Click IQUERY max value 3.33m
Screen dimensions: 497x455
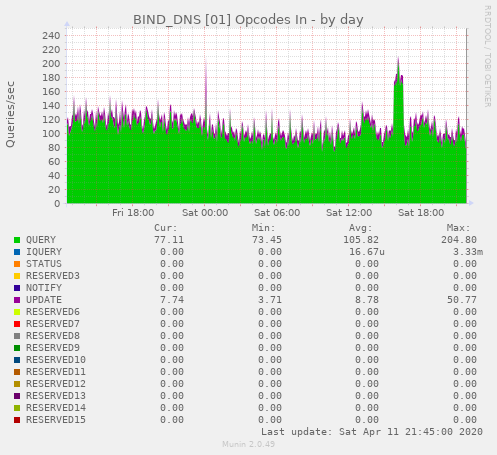point(468,252)
